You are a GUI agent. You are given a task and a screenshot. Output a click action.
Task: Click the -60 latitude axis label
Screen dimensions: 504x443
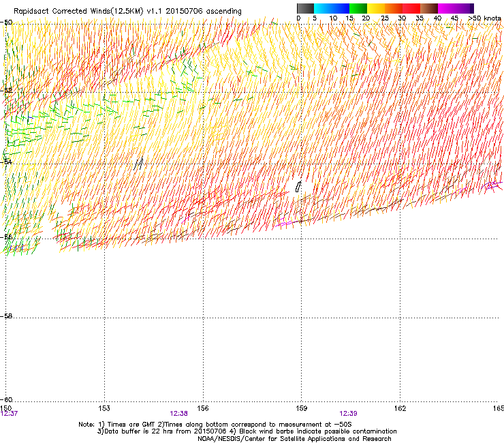(6, 399)
